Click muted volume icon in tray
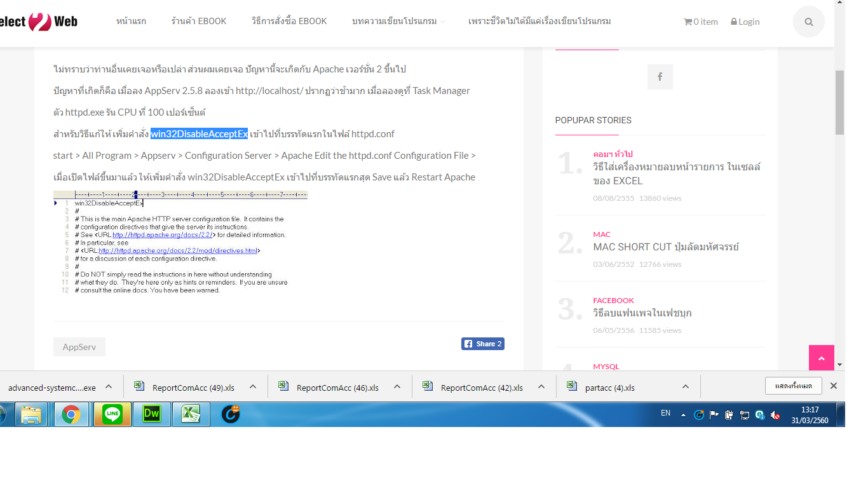Image resolution: width=868 pixels, height=488 pixels. point(775,415)
